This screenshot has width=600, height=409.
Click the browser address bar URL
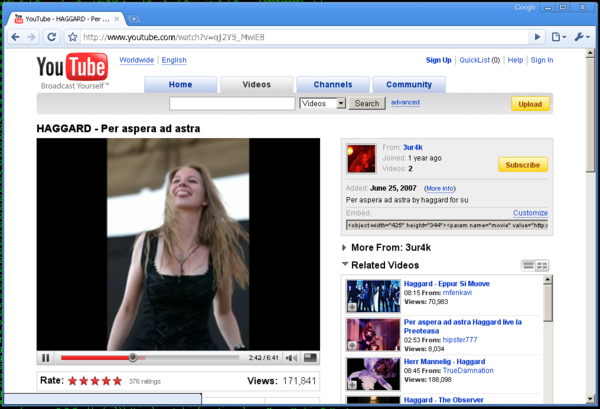tap(173, 37)
